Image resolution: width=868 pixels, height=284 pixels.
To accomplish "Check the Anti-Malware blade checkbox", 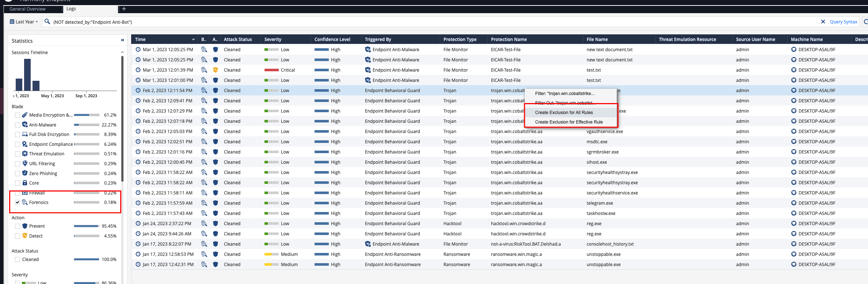I will point(18,125).
